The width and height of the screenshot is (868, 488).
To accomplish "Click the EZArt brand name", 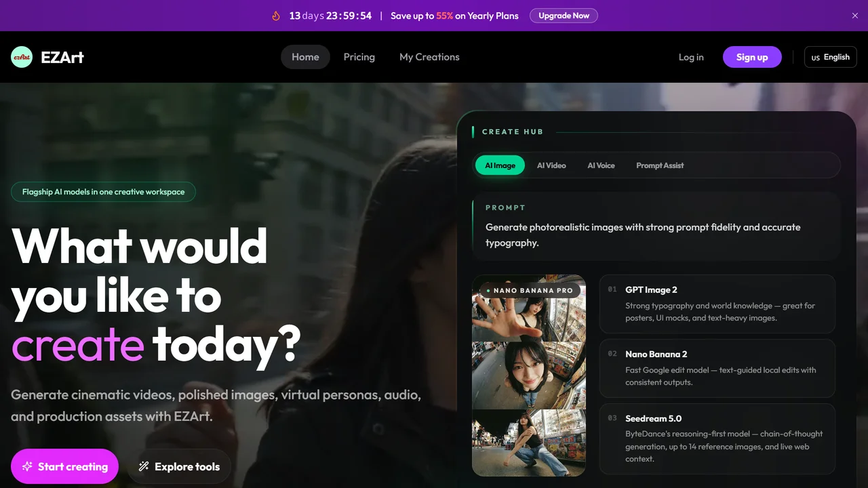I will point(62,57).
